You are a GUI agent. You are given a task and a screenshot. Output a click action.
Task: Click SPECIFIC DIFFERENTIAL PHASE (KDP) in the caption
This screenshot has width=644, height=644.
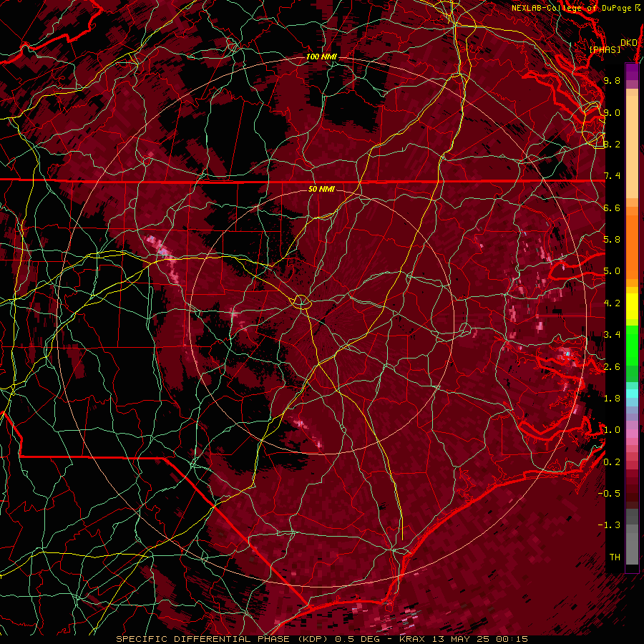[x=224, y=639]
